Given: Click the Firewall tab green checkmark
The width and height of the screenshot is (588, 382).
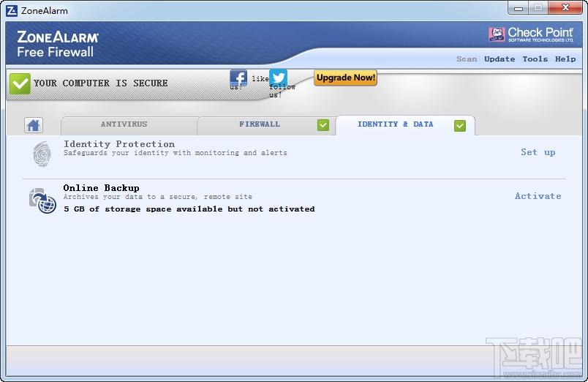Looking at the screenshot, I should click(x=323, y=125).
